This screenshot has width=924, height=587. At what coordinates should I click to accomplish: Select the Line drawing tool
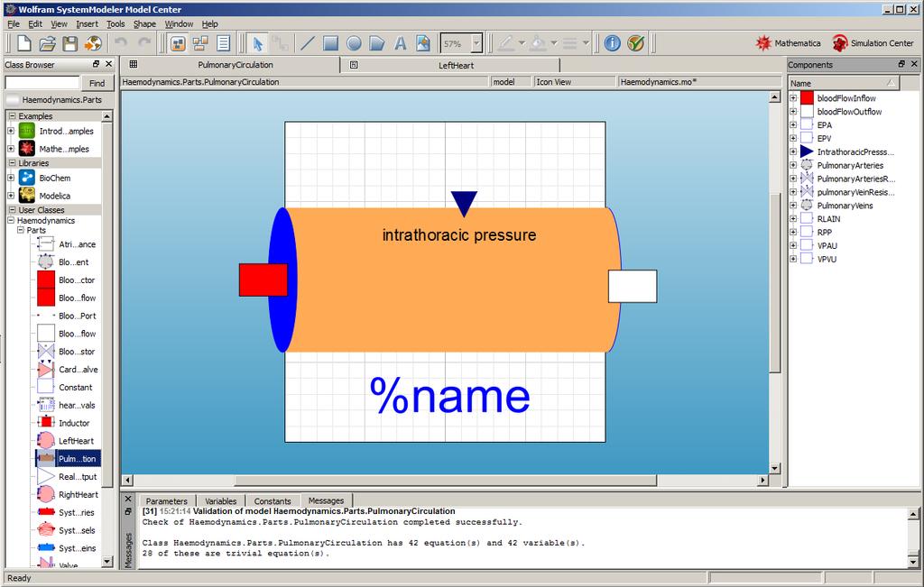[308, 43]
